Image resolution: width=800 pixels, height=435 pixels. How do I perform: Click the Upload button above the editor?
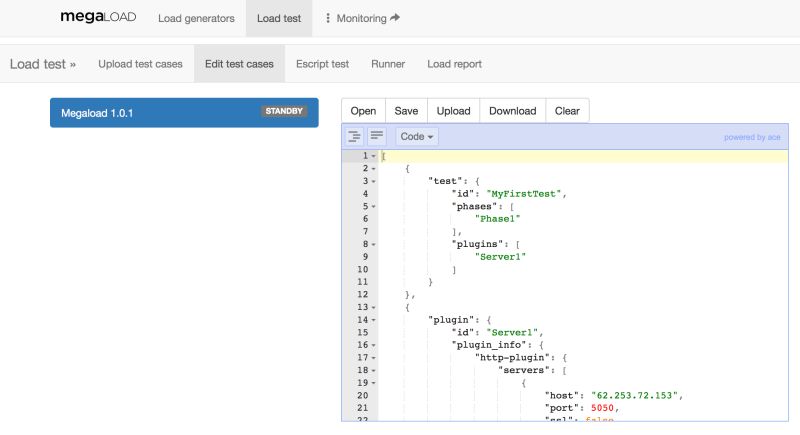pyautogui.click(x=453, y=111)
